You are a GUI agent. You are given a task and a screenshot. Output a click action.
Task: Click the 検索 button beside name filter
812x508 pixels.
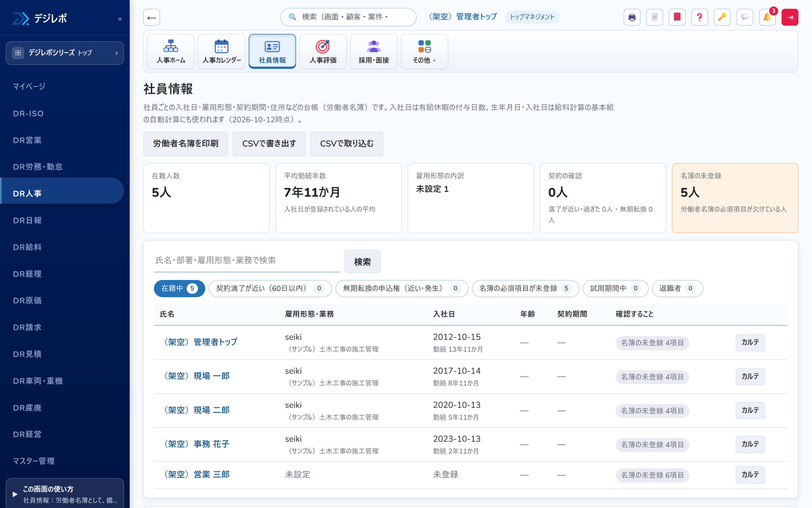point(362,261)
